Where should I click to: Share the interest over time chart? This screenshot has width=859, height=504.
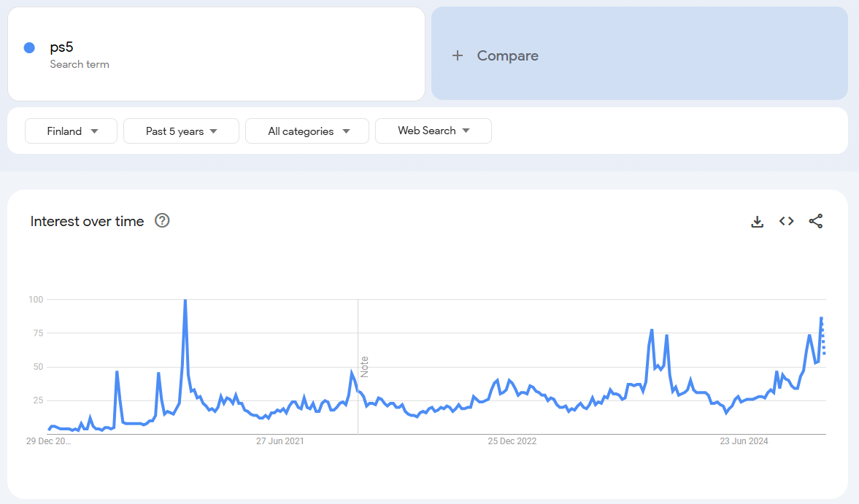pyautogui.click(x=816, y=221)
